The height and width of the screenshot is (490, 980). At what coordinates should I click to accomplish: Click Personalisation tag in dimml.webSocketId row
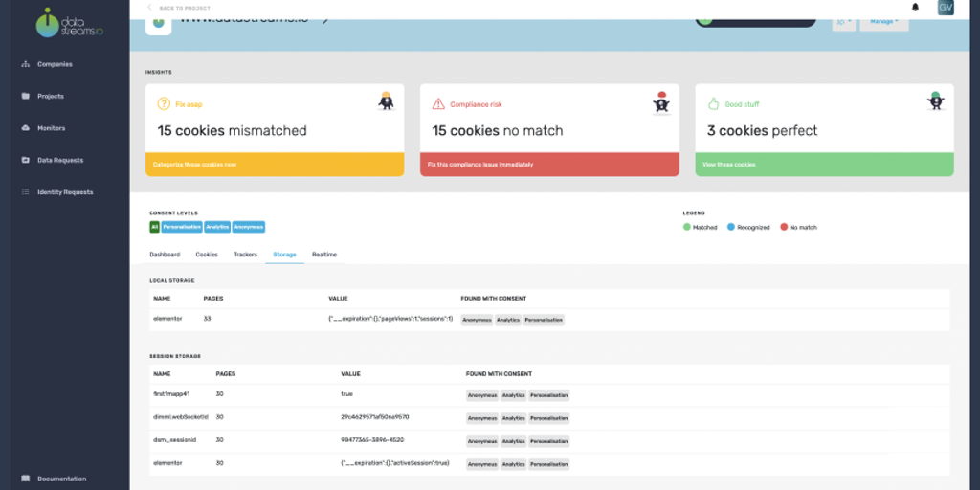[549, 418]
